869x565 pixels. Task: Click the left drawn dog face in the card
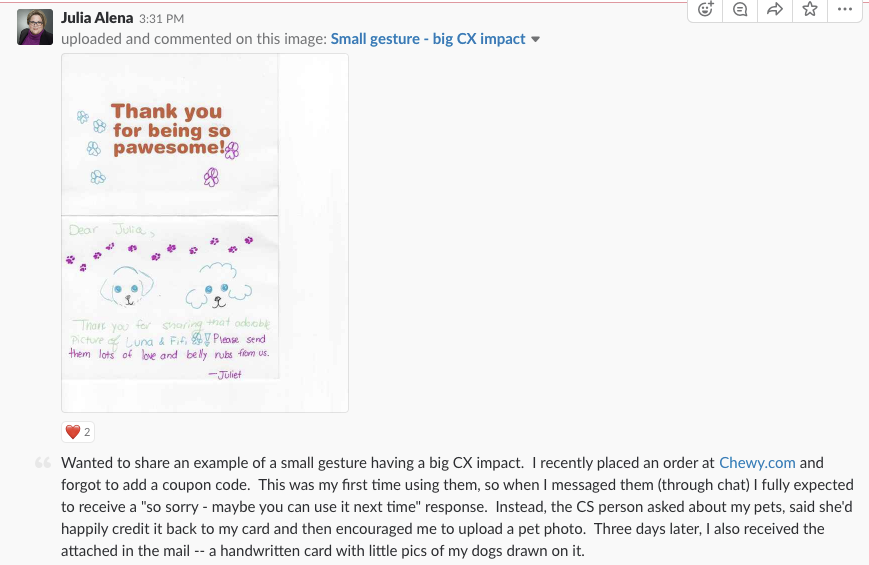(x=124, y=289)
